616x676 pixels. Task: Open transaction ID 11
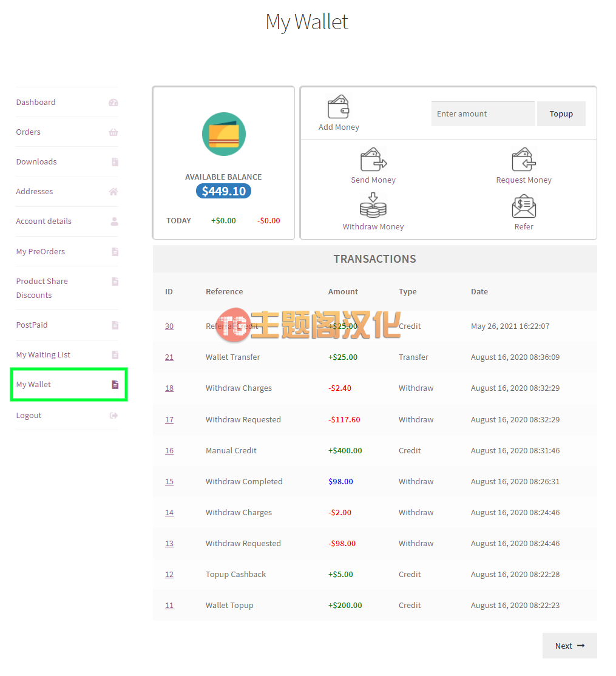point(169,606)
